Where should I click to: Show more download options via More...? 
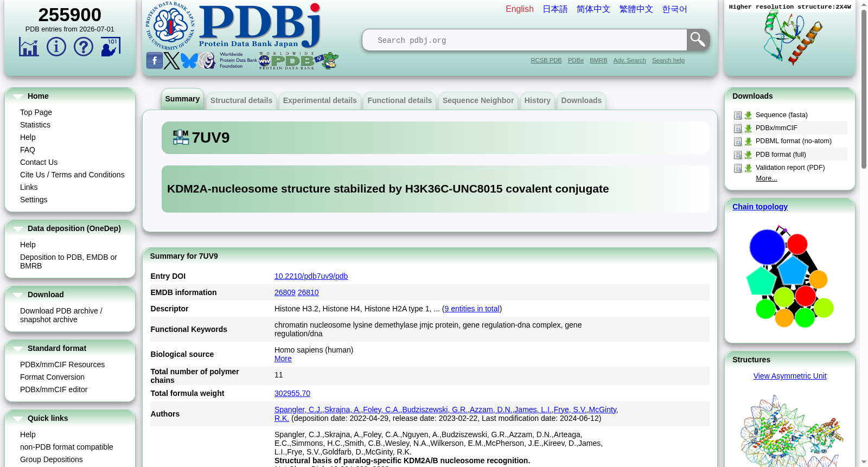click(767, 178)
